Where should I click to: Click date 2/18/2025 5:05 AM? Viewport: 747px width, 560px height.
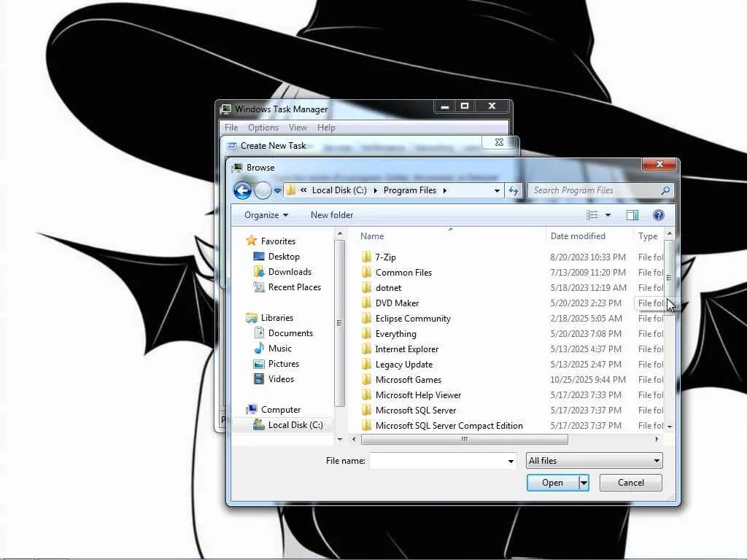[x=586, y=319]
